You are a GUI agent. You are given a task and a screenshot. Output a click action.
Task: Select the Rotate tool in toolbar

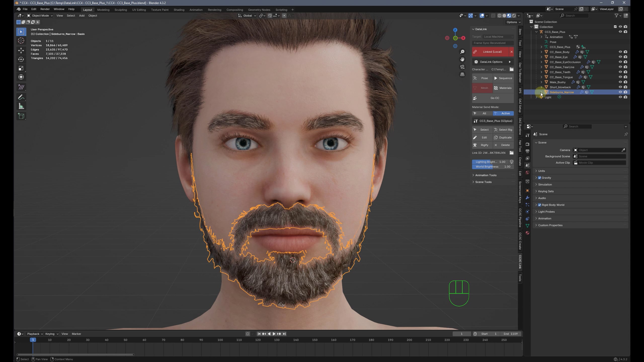(x=21, y=59)
